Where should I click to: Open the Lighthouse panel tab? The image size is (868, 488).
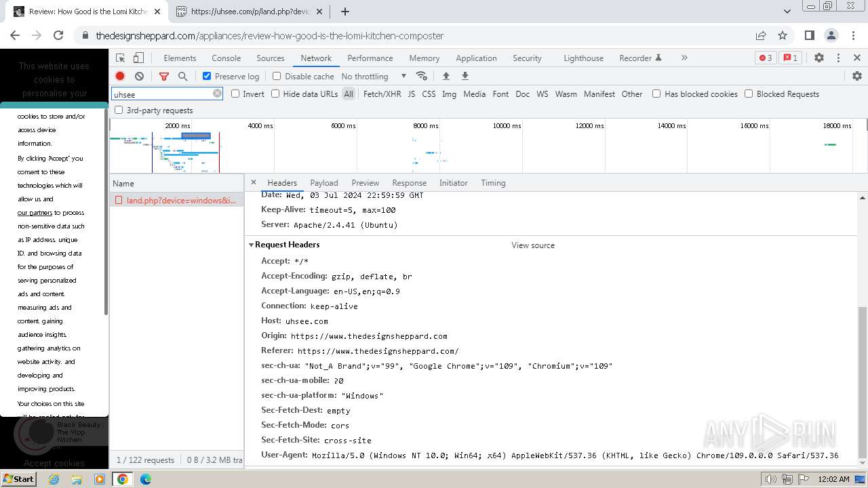[583, 58]
